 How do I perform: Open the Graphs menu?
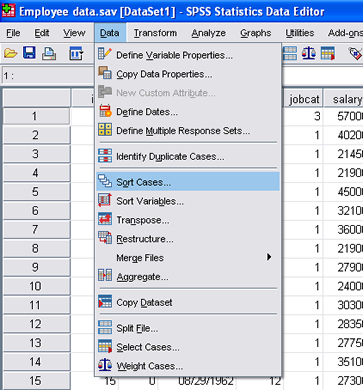pos(256,33)
